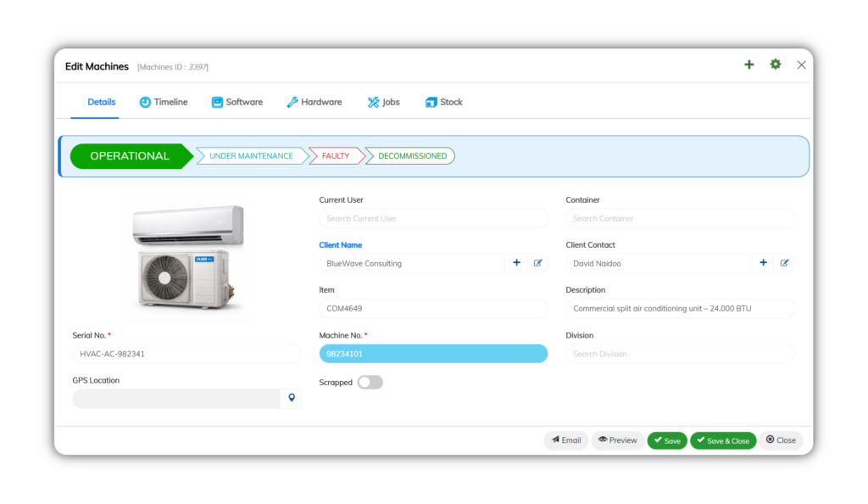868x504 pixels.
Task: Open the Search Current User dropdown
Action: (433, 218)
